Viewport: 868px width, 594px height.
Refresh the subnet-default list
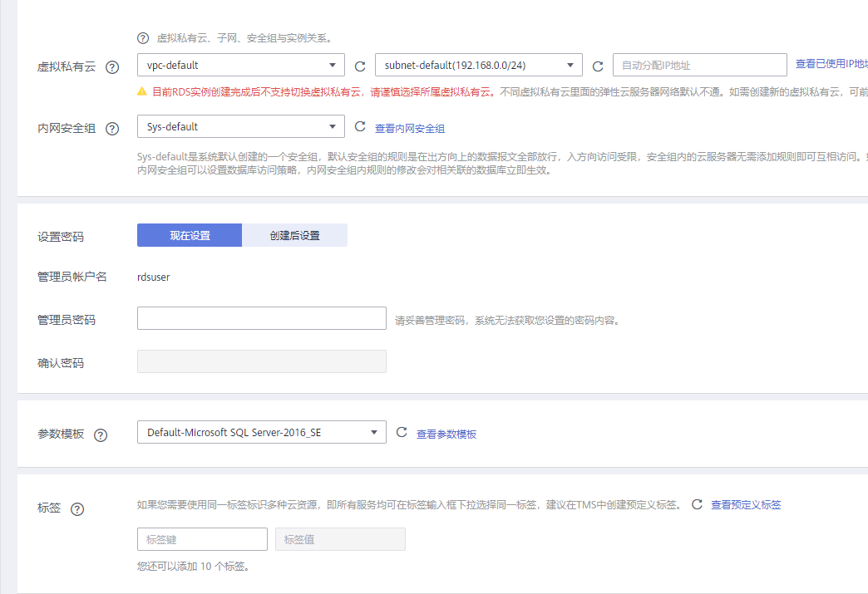coord(597,66)
